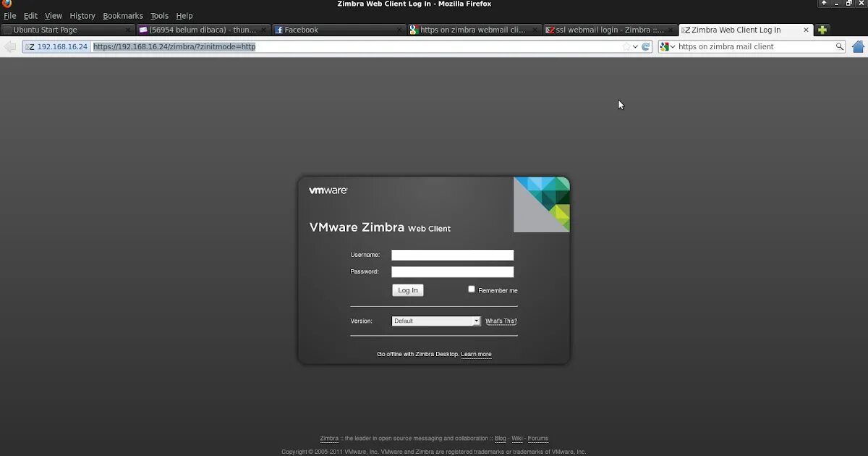Screen dimensions: 868x456
Task: Switch to https on zimbra webmail tab
Action: tap(474, 30)
